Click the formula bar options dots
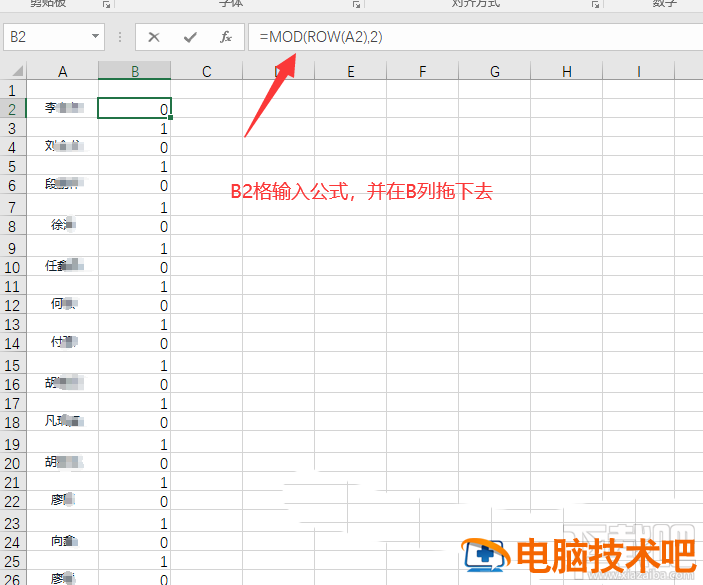 click(x=120, y=37)
